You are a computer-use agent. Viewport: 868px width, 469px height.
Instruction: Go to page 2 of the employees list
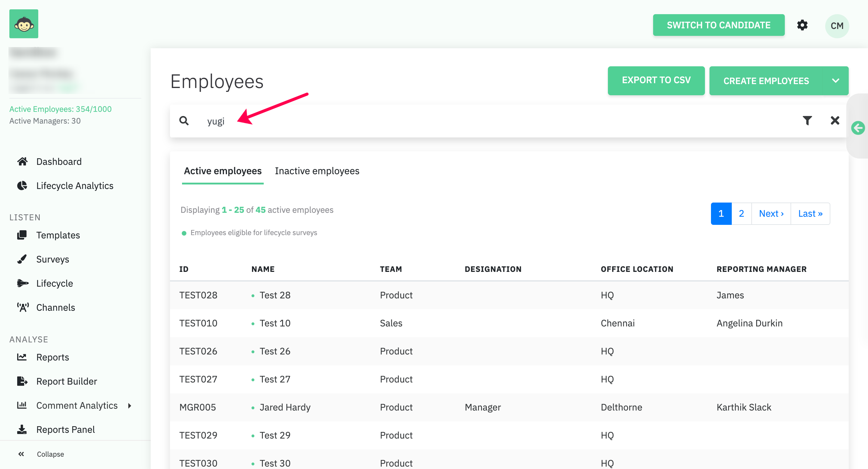[x=741, y=214]
